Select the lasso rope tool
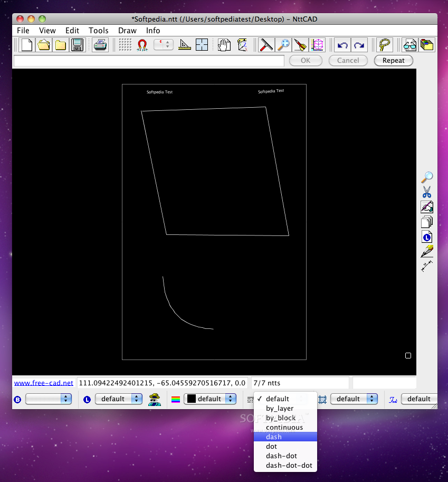 384,45
